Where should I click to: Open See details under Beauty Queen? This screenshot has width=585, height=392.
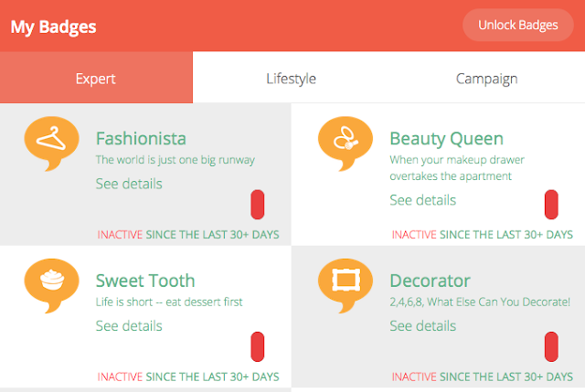[422, 200]
